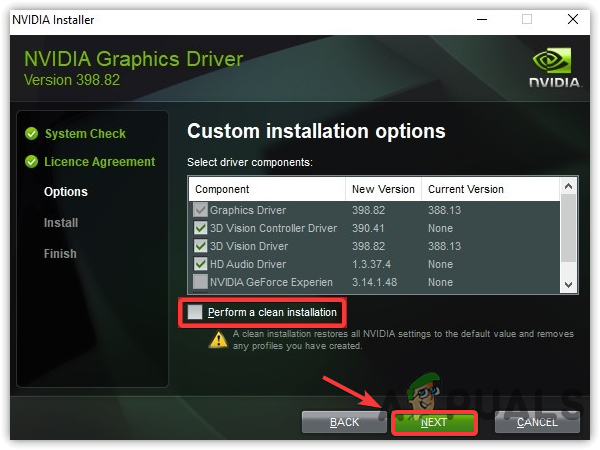
Task: Select the Licence Agreement step label
Action: pyautogui.click(x=99, y=162)
